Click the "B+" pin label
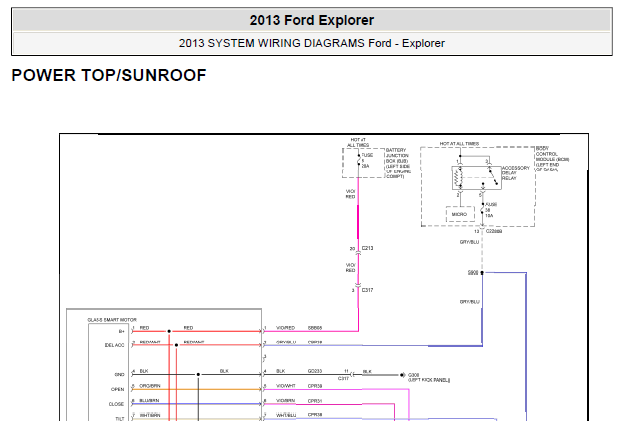Viewport: 621px width, 421px height. point(122,331)
